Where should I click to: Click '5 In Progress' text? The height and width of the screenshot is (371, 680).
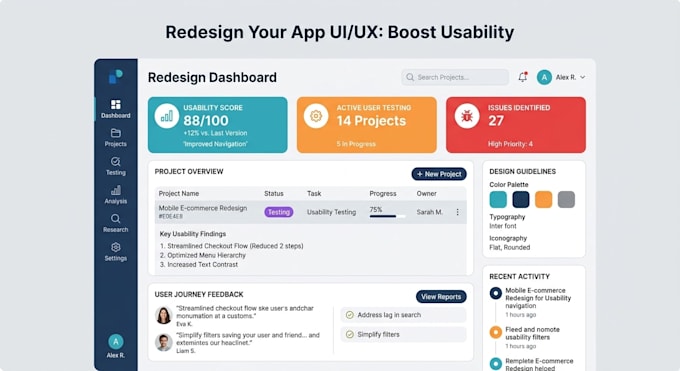pos(356,144)
